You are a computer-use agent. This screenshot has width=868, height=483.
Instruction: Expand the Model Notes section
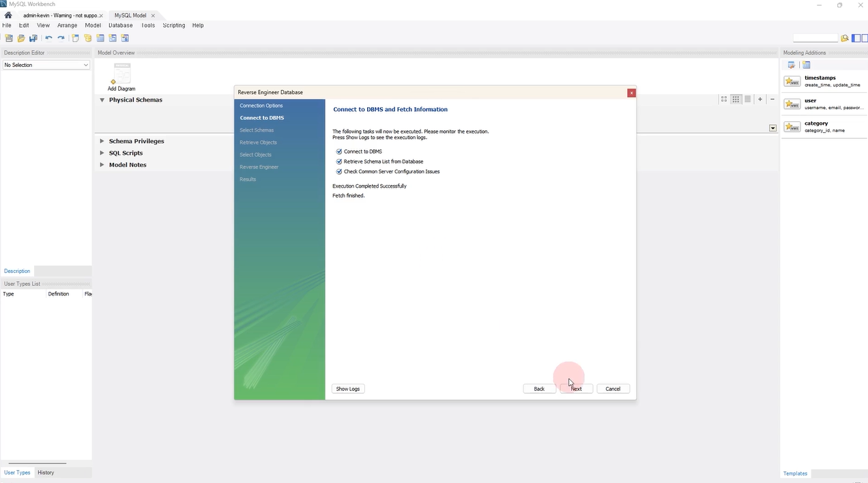click(x=102, y=164)
